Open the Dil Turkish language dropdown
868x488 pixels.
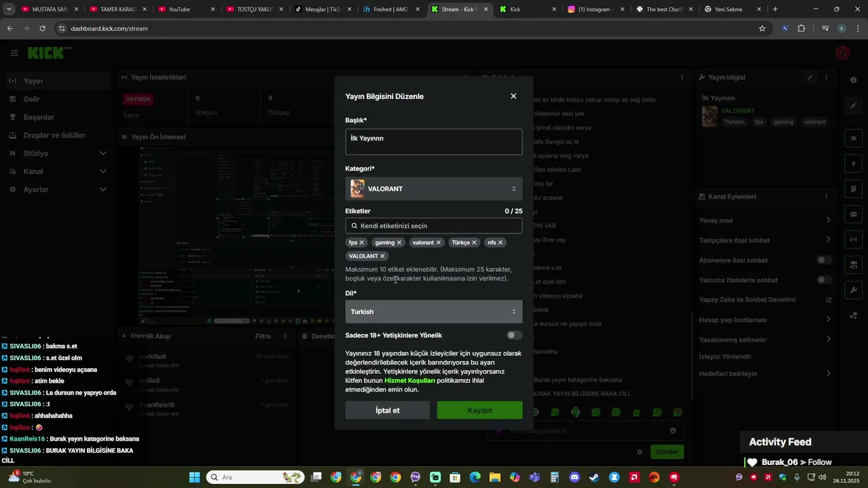[433, 312]
